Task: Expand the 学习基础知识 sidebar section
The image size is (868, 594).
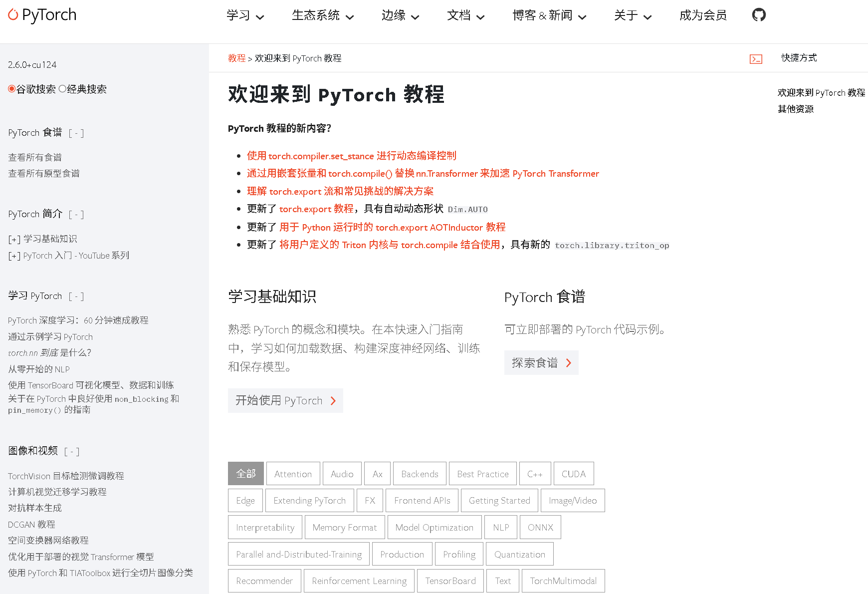Action: 14,239
